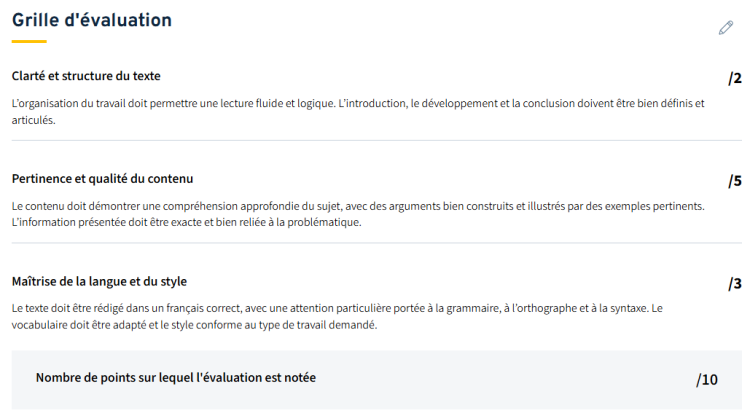Viewport: 750px width, 416px height.
Task: Click the gray total points box background
Action: tap(377, 380)
